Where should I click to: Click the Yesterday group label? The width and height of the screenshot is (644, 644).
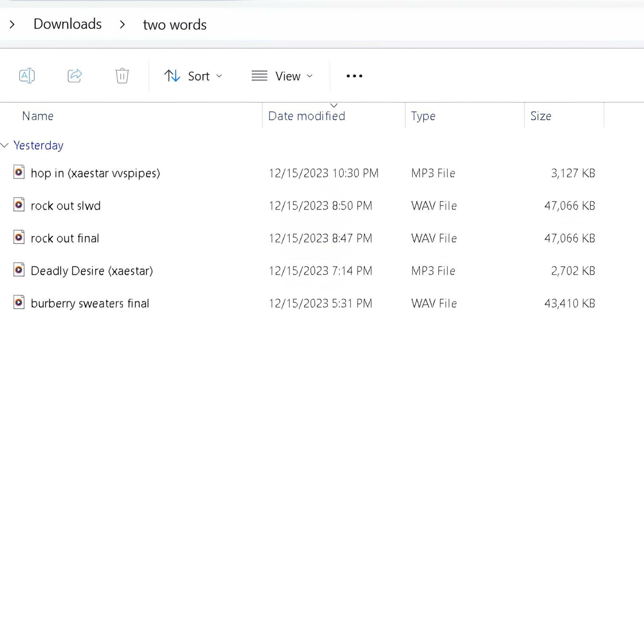point(38,146)
